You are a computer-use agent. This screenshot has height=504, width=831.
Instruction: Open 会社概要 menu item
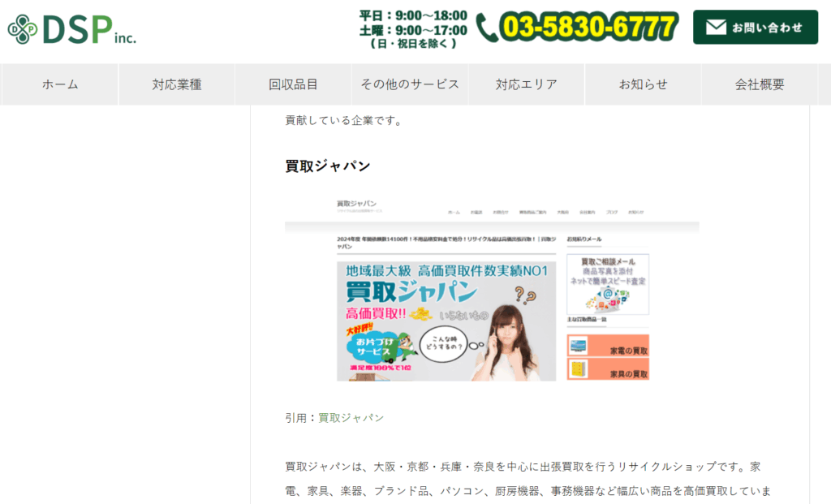click(760, 84)
